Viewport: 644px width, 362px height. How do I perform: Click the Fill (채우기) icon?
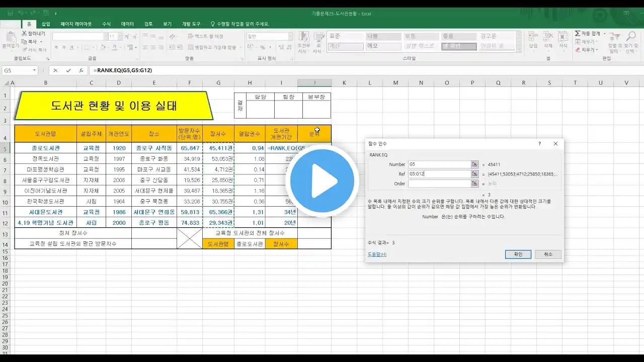(578, 42)
